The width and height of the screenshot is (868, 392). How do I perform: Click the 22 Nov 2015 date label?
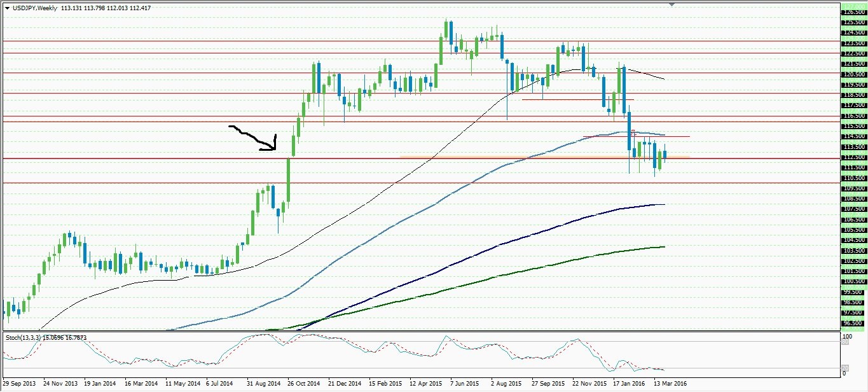coord(589,384)
